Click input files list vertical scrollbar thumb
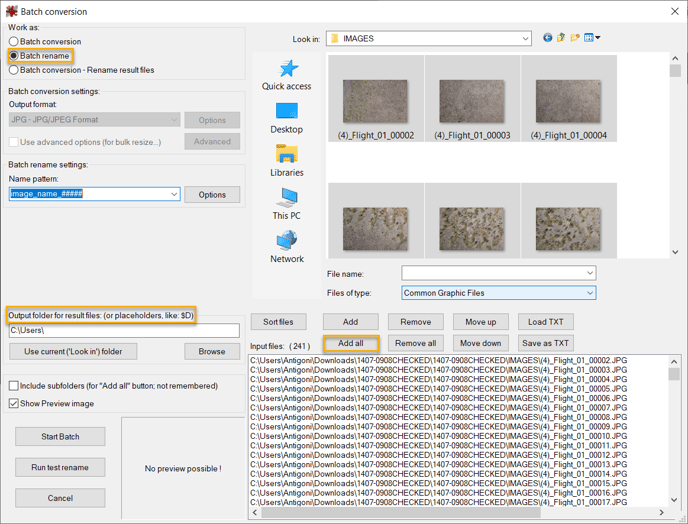Image resolution: width=688 pixels, height=524 pixels. click(x=674, y=374)
